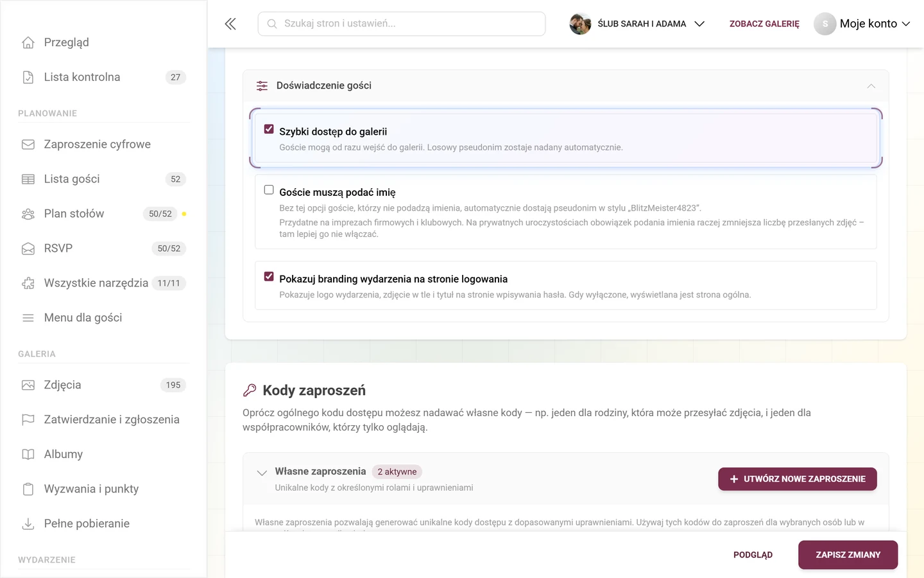Click the Przegląd home icon
This screenshot has height=578, width=924.
tap(28, 42)
